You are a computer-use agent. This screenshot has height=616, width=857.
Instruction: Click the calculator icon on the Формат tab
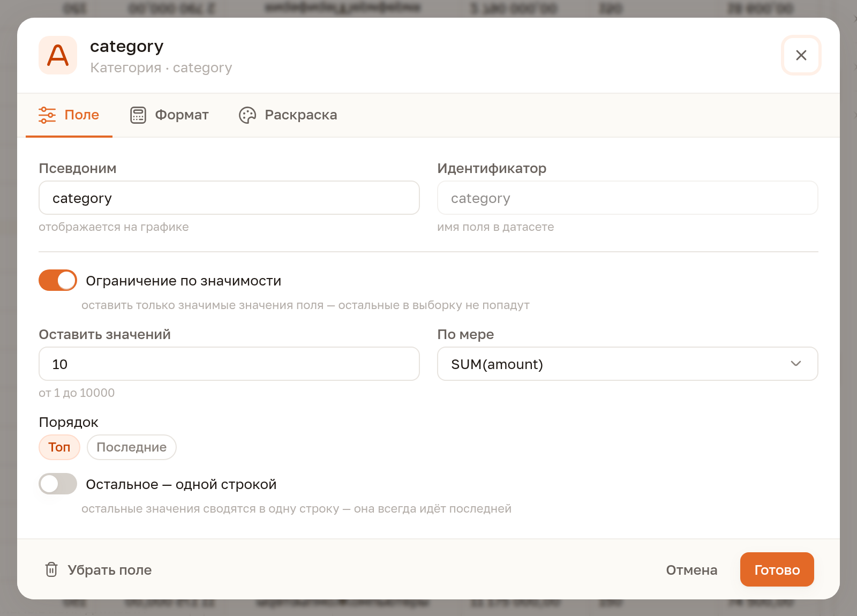(x=138, y=115)
